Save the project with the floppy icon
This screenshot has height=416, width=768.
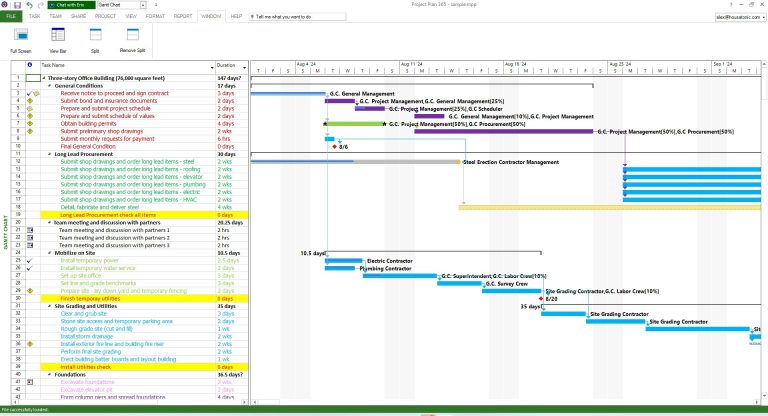pyautogui.click(x=18, y=5)
